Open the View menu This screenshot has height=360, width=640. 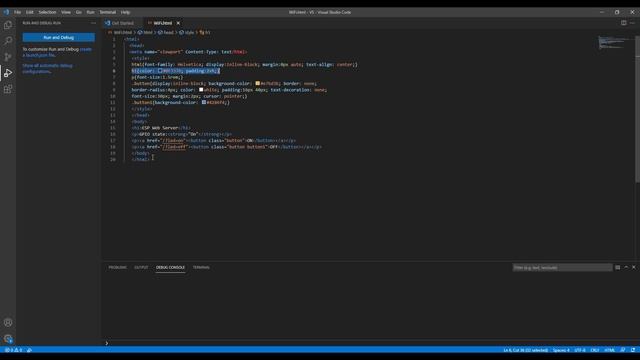pyautogui.click(x=66, y=12)
